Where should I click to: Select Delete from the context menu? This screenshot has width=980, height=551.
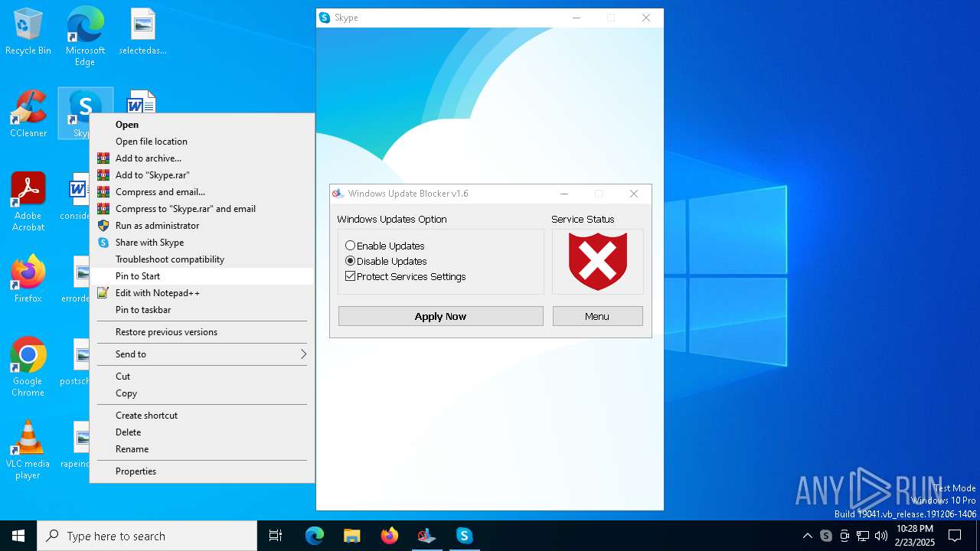pyautogui.click(x=202, y=432)
